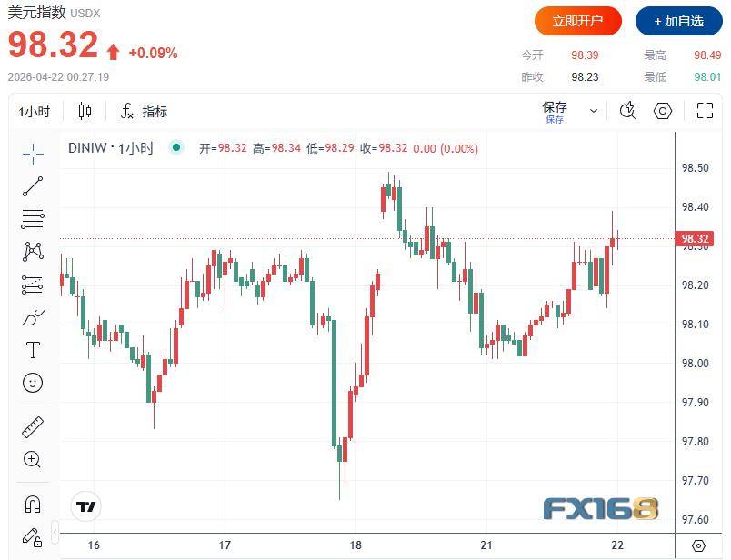Open the candlestick chart style menu

85,111
